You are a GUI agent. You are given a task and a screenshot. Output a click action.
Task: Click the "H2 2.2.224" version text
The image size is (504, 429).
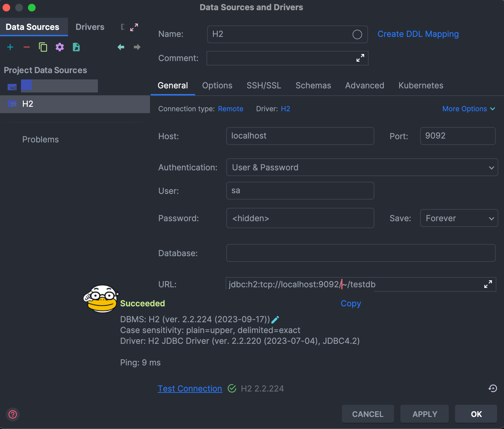[262, 388]
